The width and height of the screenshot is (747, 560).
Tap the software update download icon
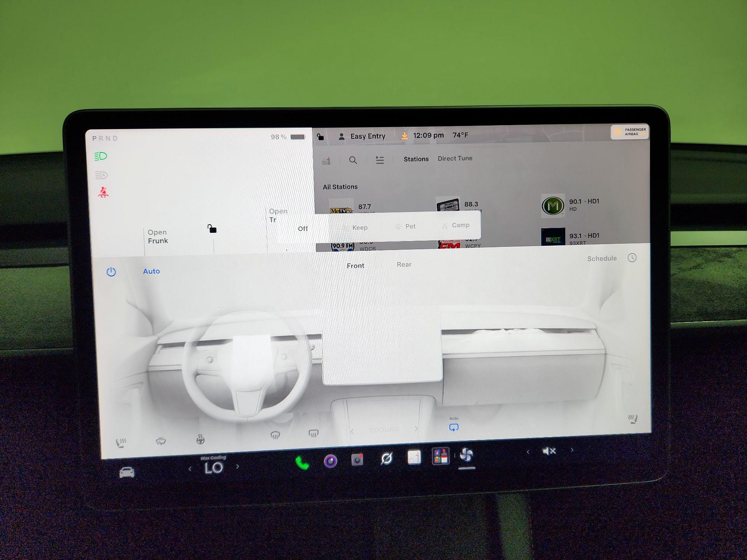[x=405, y=136]
